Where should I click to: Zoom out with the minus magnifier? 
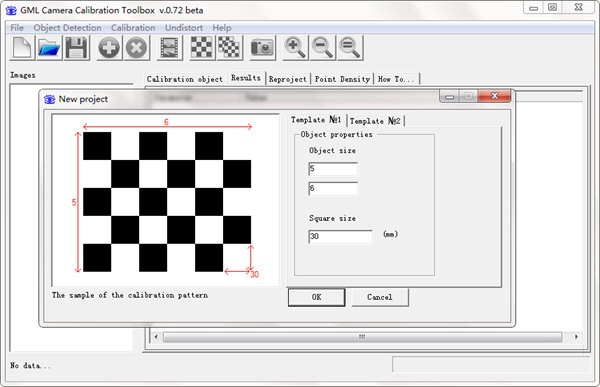pyautogui.click(x=323, y=48)
